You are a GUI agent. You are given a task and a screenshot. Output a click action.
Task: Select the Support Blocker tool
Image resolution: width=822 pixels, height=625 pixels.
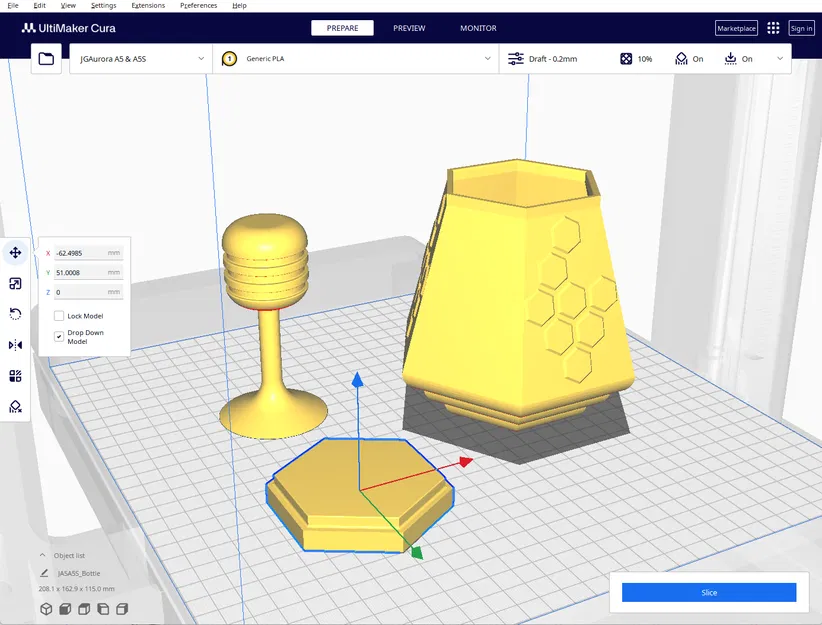15,406
